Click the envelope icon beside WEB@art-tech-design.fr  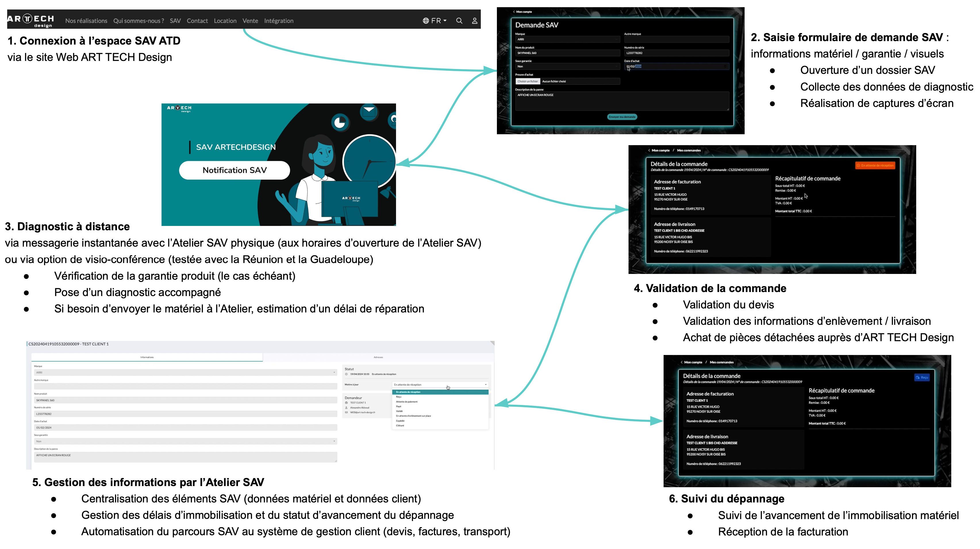pyautogui.click(x=346, y=412)
